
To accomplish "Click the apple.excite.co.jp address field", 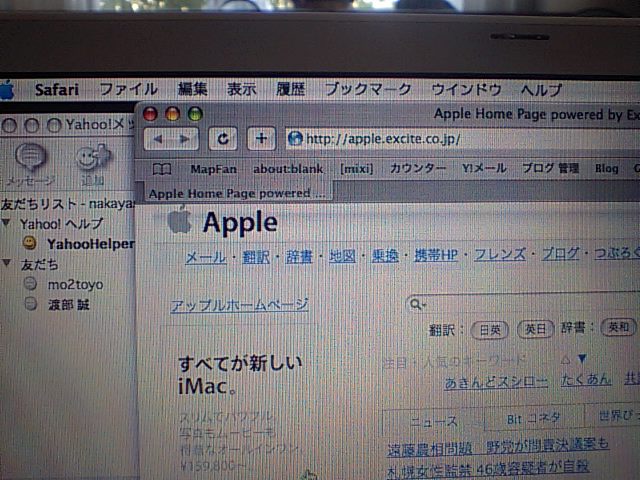I will pos(461,139).
